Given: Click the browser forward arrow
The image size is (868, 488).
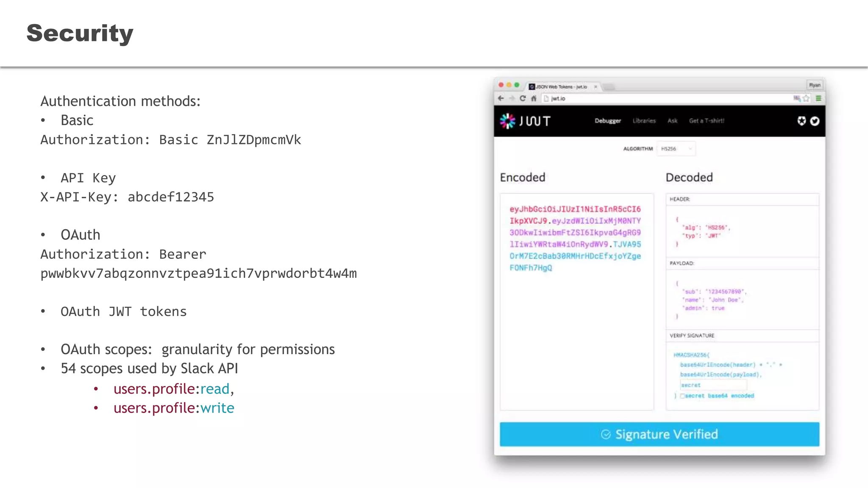Looking at the screenshot, I should 512,98.
